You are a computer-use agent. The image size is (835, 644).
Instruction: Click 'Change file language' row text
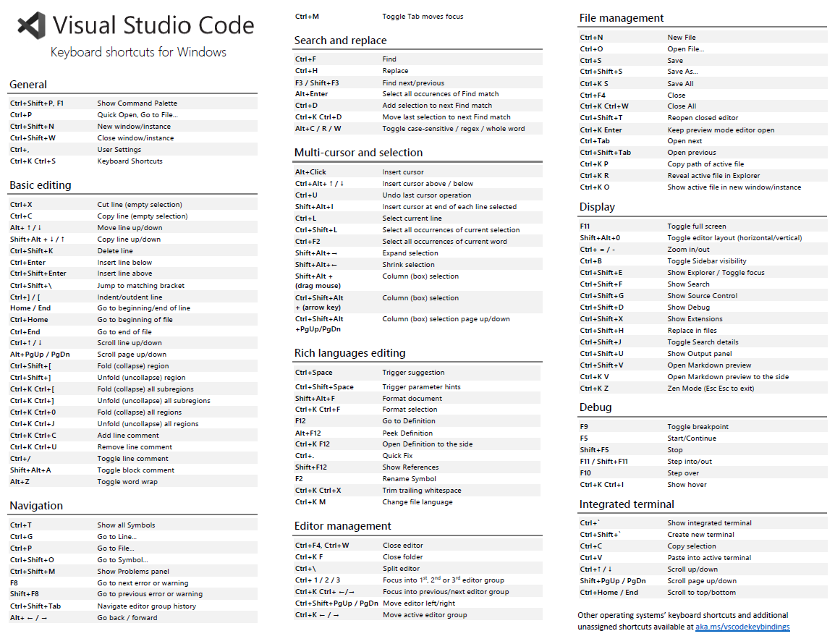(x=417, y=502)
